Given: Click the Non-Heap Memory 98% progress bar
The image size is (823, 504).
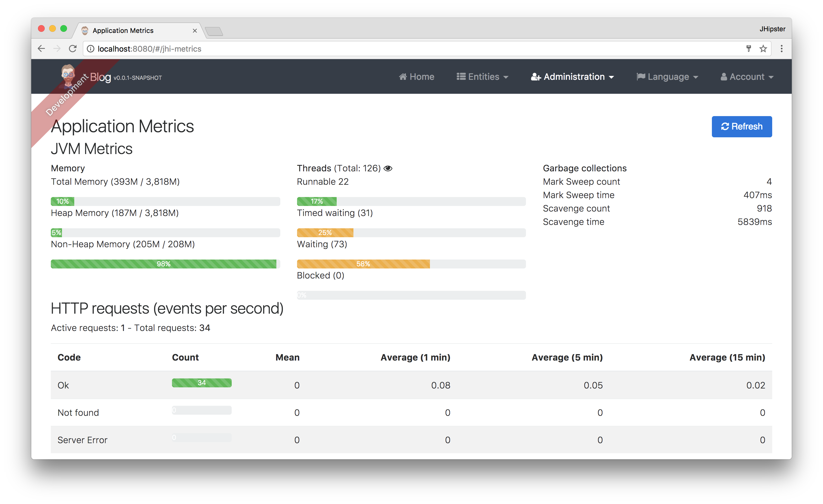Looking at the screenshot, I should 164,264.
